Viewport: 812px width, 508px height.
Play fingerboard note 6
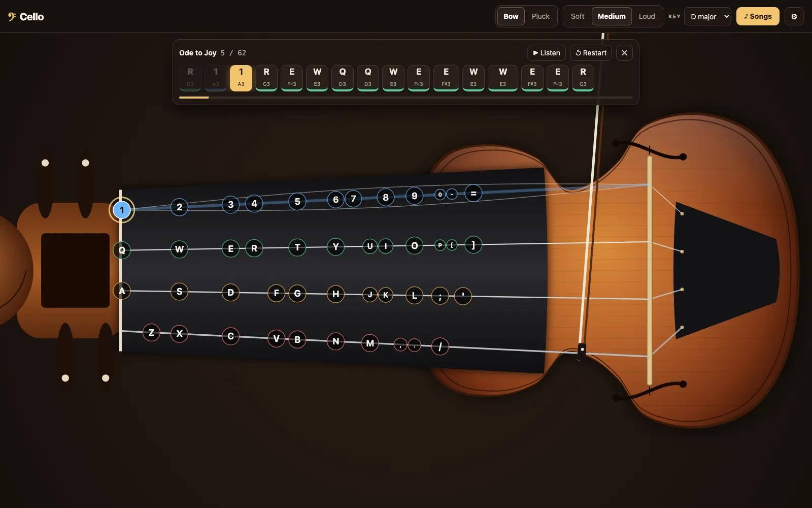[x=335, y=200]
